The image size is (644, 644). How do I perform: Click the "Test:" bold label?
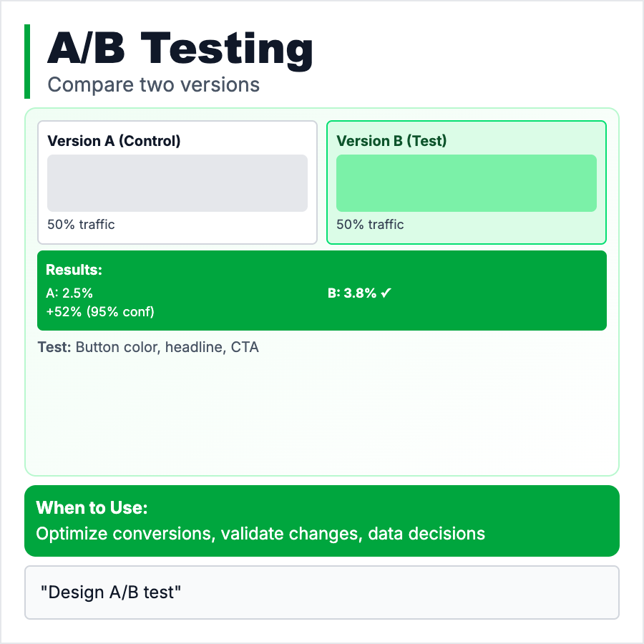[x=54, y=348]
